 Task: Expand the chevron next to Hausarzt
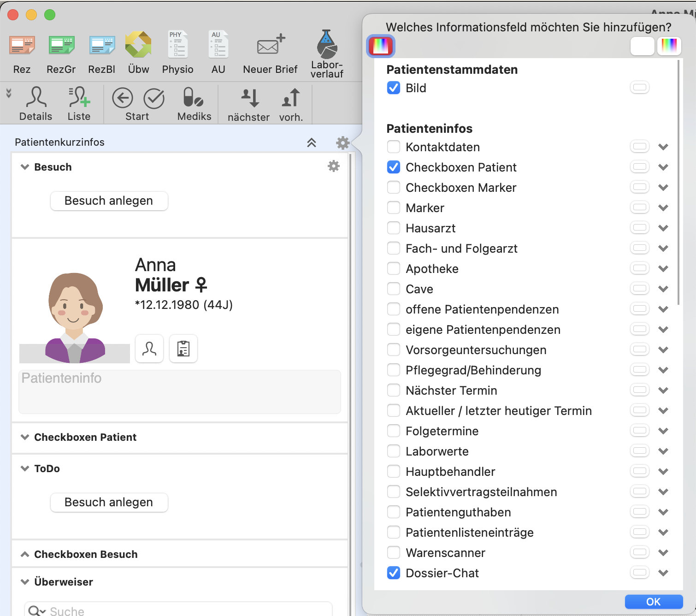[x=663, y=228]
